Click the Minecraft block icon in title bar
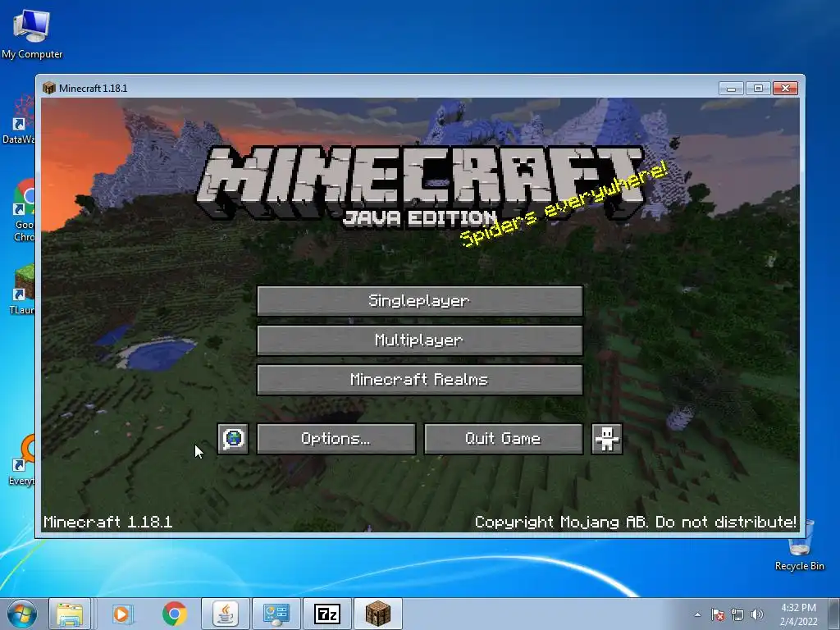This screenshot has width=840, height=630. 49,88
